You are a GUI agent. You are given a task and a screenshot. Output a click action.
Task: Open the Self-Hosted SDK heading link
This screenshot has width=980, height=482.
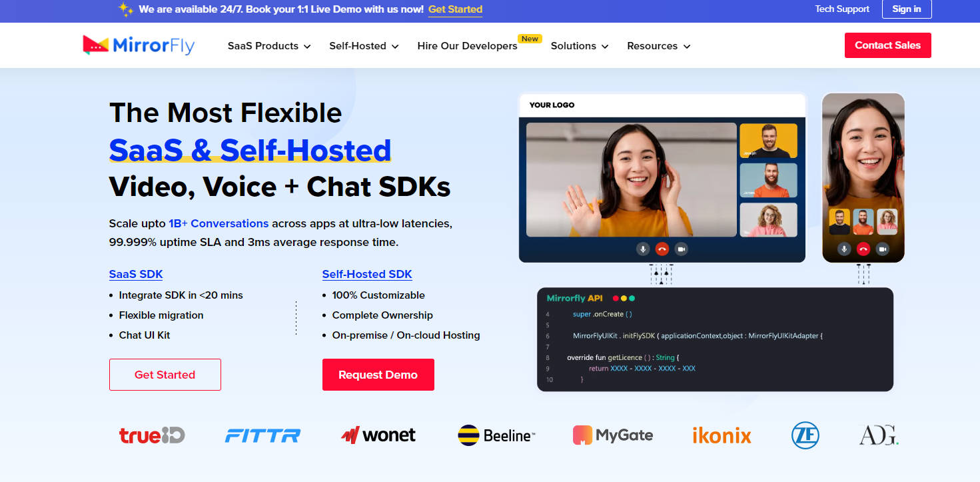[x=367, y=274]
